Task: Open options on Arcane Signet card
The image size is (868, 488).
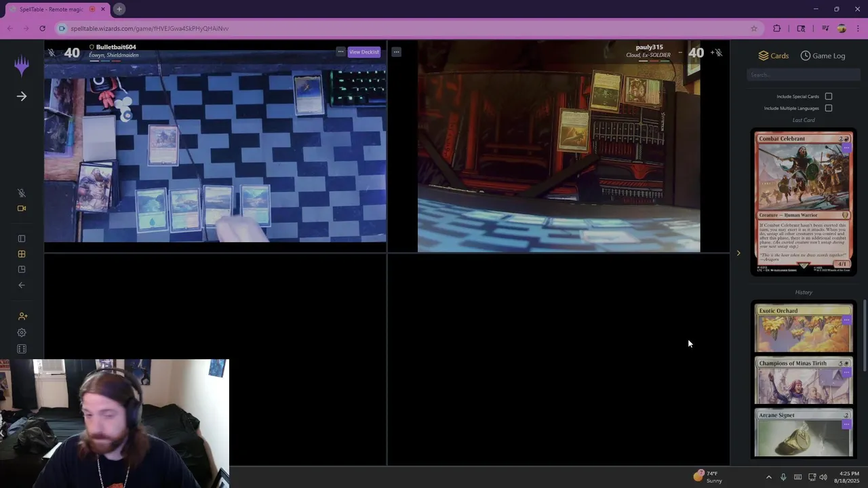Action: pos(846,424)
